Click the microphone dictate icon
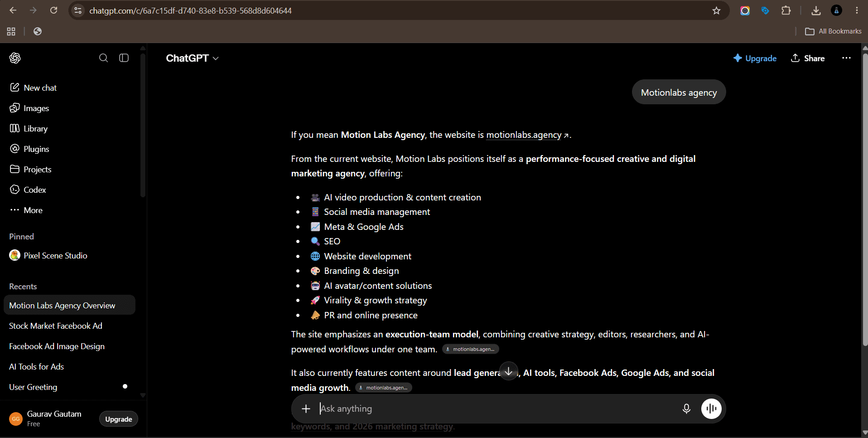This screenshot has width=868, height=438. (x=686, y=409)
